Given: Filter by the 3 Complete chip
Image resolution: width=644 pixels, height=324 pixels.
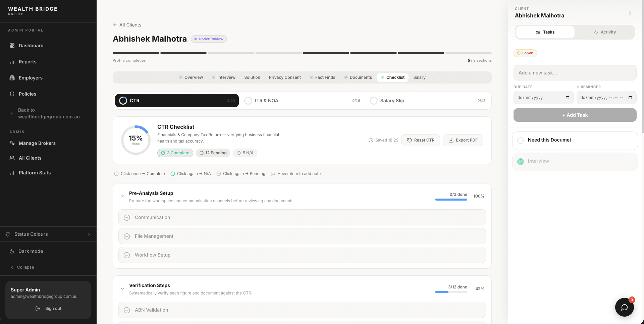Looking at the screenshot, I should tap(175, 153).
